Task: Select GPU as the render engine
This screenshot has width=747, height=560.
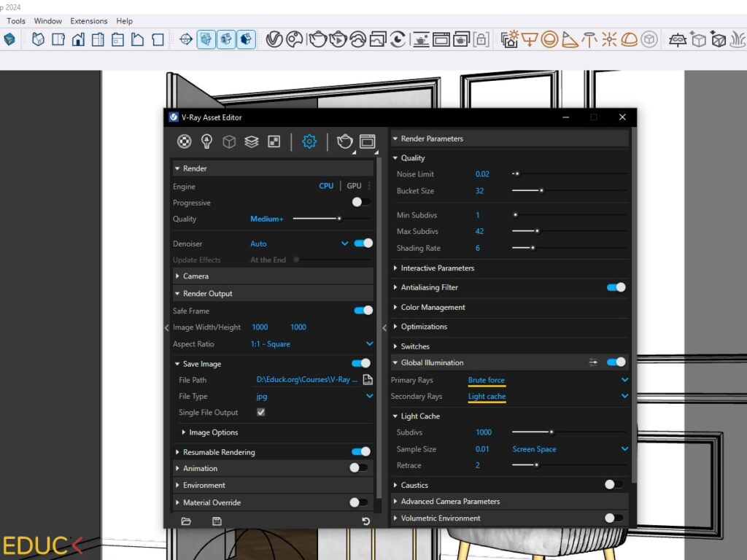Action: 354,186
